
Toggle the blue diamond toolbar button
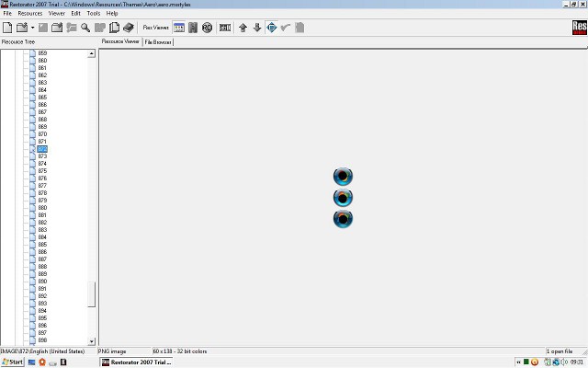272,28
